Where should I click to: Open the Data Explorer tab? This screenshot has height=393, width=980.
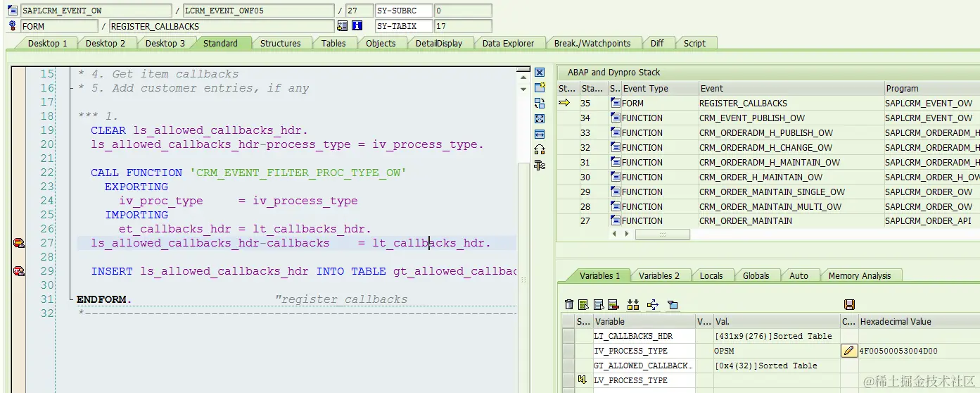509,43
